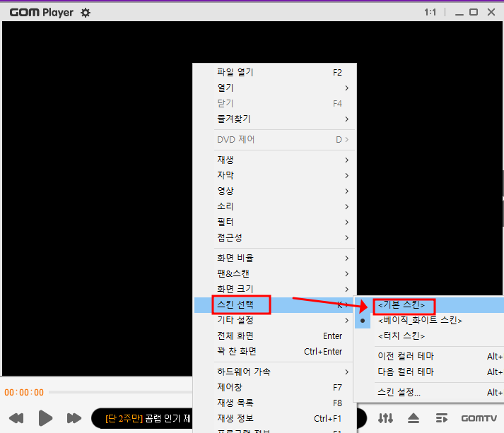Click the rewind playback button

tap(16, 418)
